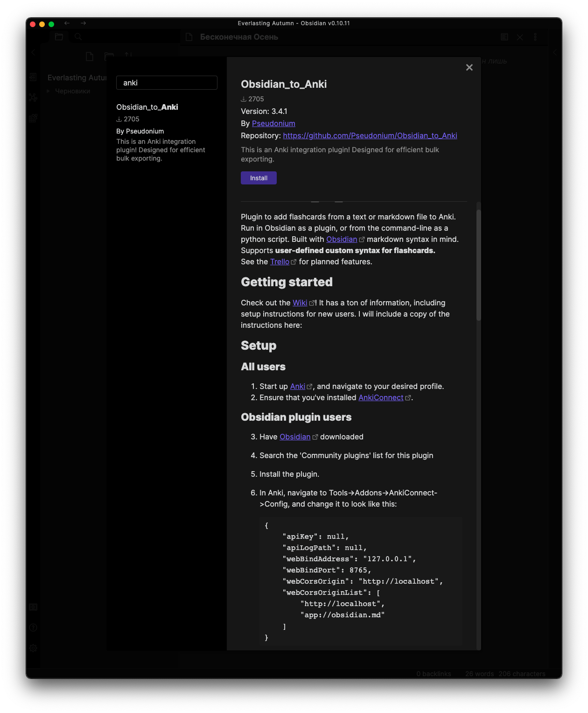Click the new note icon

pos(90,56)
